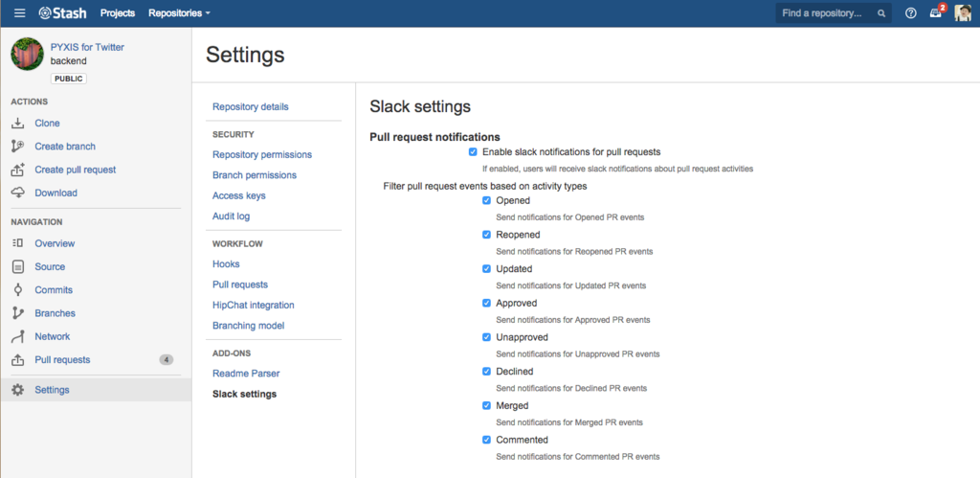The image size is (980, 478).
Task: Click the backend repository name
Action: (69, 61)
